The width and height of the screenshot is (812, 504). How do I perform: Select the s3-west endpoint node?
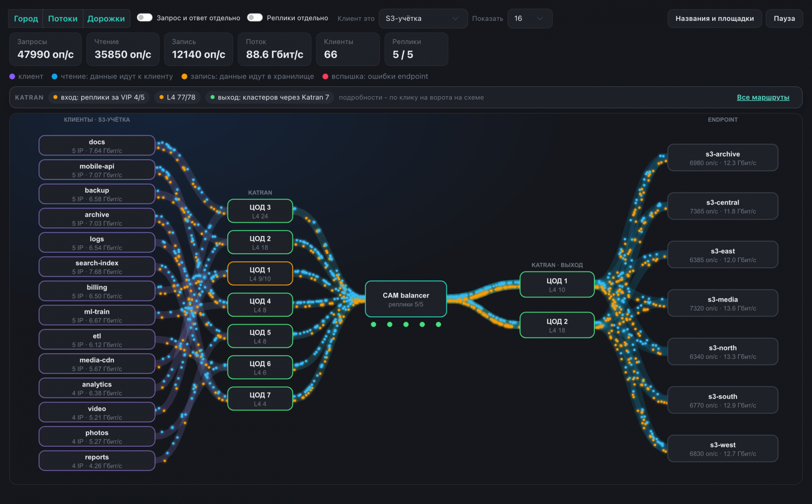coord(723,448)
